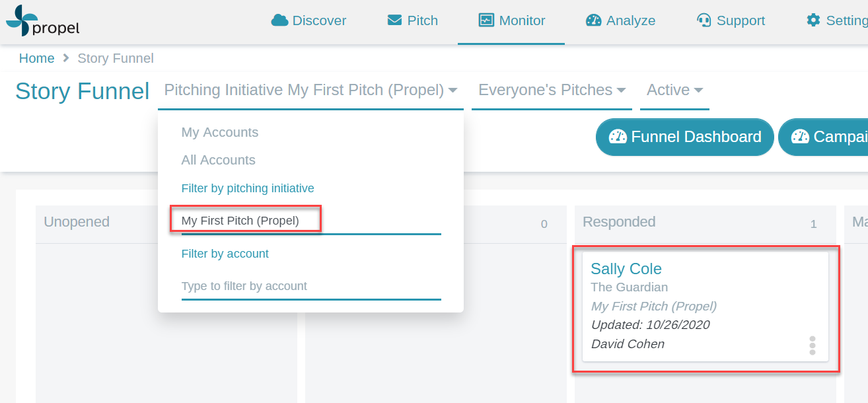This screenshot has height=403, width=868.
Task: Open three-dot menu on Sally Cole card
Action: (813, 346)
